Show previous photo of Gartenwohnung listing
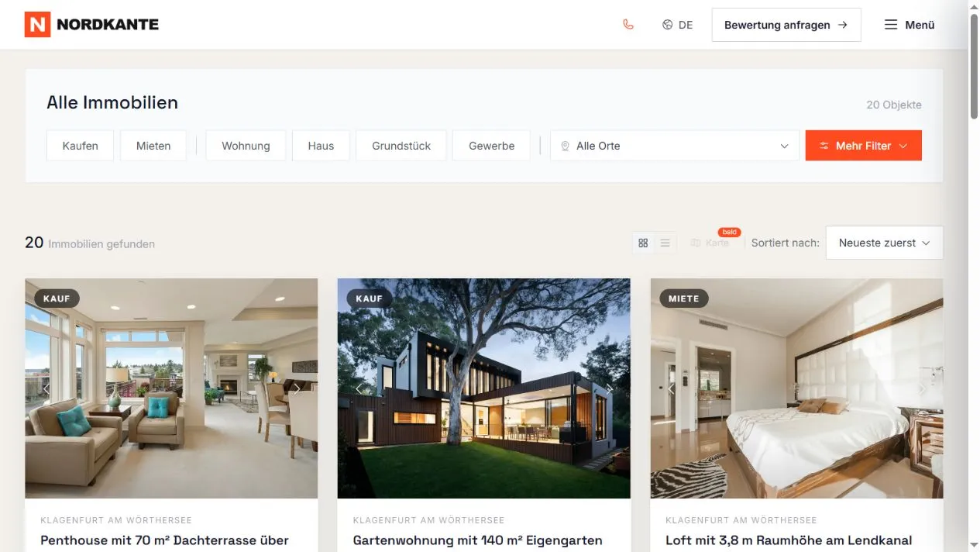Screen dimensions: 980x552 (x=358, y=388)
